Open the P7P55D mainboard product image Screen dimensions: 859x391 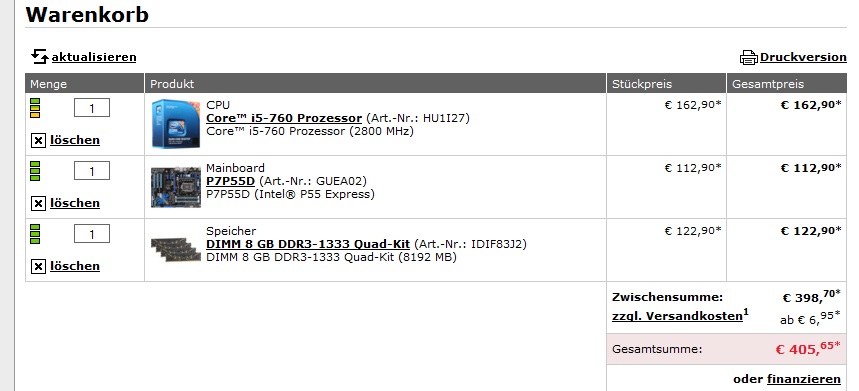176,187
